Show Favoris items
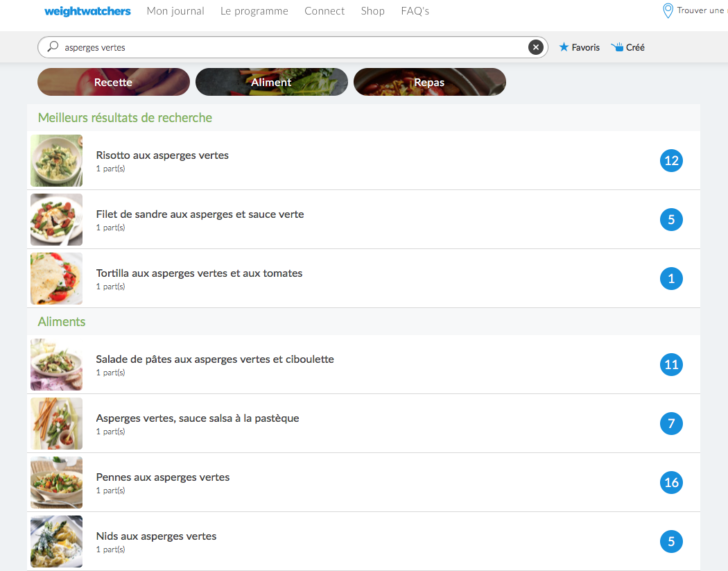Image resolution: width=728 pixels, height=571 pixels. (579, 47)
